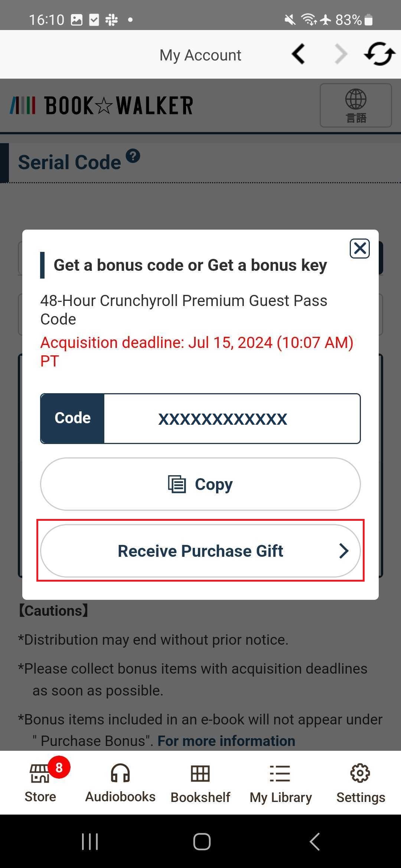Open the Store tab
The height and width of the screenshot is (868, 401).
40,783
